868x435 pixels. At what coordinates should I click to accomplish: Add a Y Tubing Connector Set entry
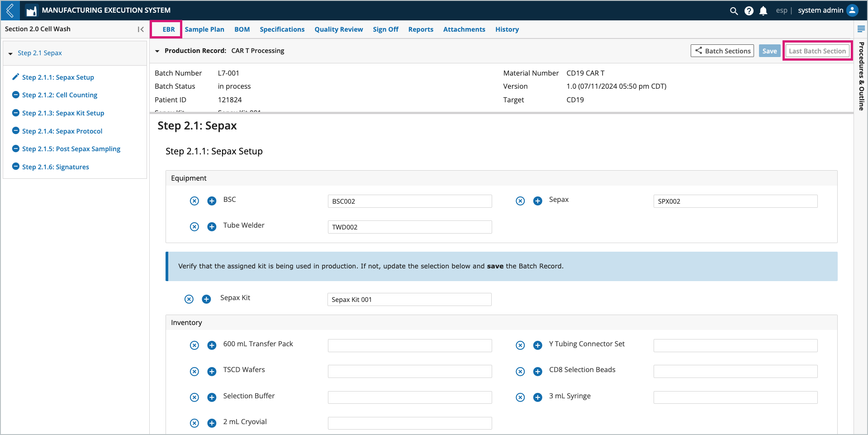[x=538, y=345]
